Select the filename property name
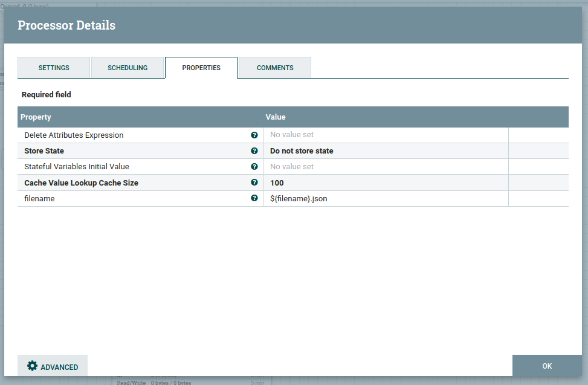This screenshot has width=588, height=385. click(40, 198)
